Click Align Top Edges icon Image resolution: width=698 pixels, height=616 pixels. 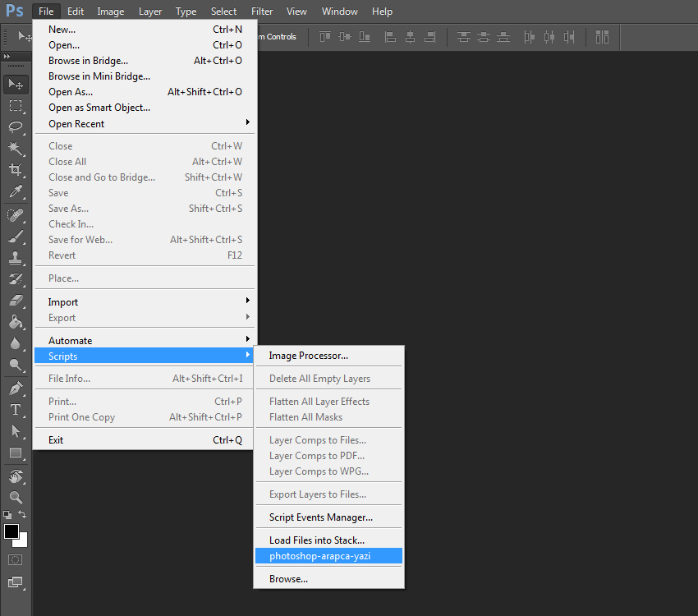point(325,36)
